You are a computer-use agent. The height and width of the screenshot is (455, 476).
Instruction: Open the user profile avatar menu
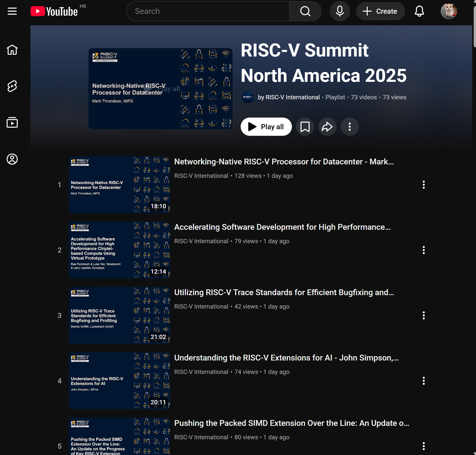click(x=449, y=11)
